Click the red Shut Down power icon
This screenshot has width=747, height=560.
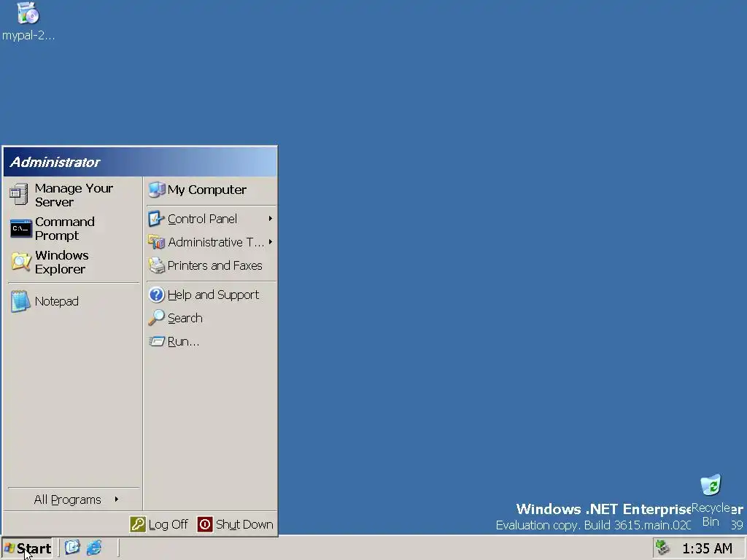click(x=205, y=524)
